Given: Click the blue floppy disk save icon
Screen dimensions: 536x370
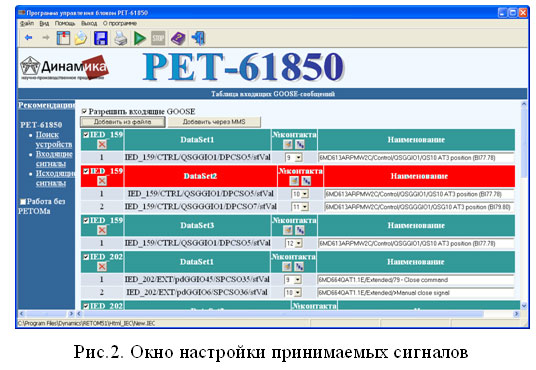Looking at the screenshot, I should [x=101, y=38].
